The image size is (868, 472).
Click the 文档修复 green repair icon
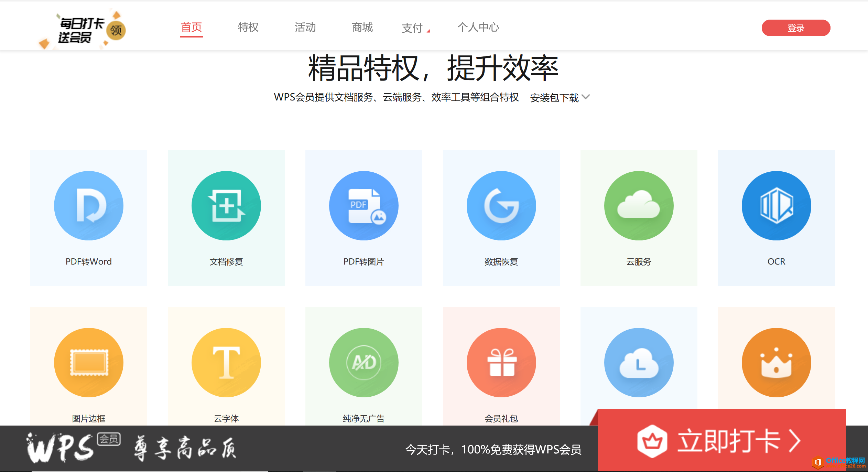[x=226, y=206]
